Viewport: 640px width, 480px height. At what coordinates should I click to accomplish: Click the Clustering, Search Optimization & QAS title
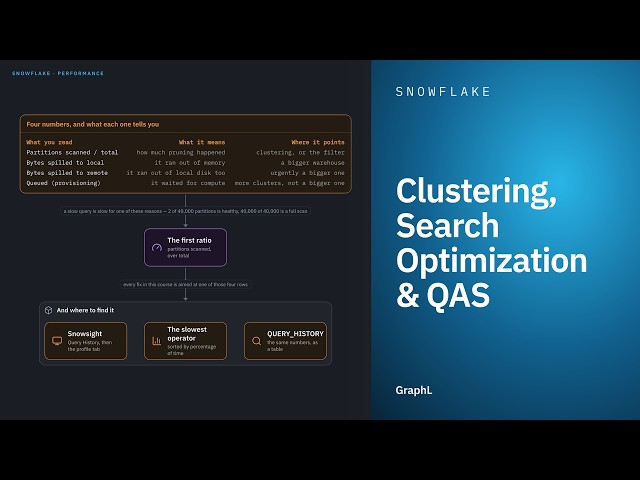(x=491, y=242)
